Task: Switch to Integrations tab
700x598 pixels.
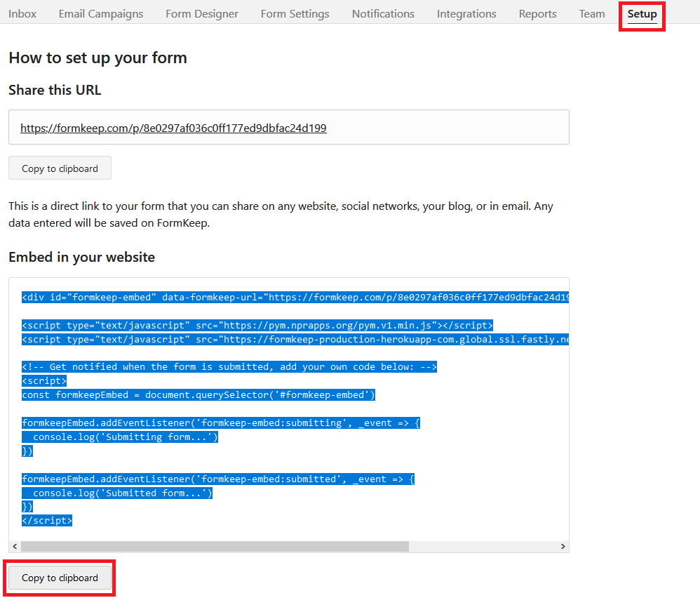Action: 466,14
